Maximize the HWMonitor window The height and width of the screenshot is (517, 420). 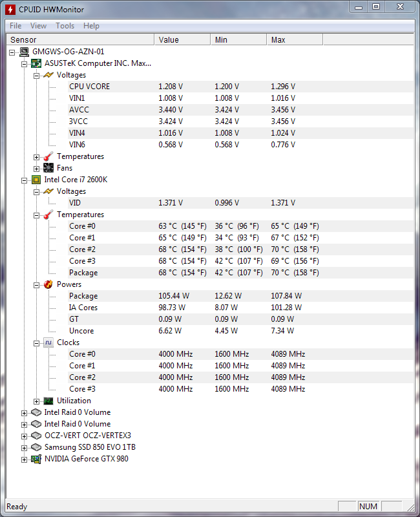(376, 7)
